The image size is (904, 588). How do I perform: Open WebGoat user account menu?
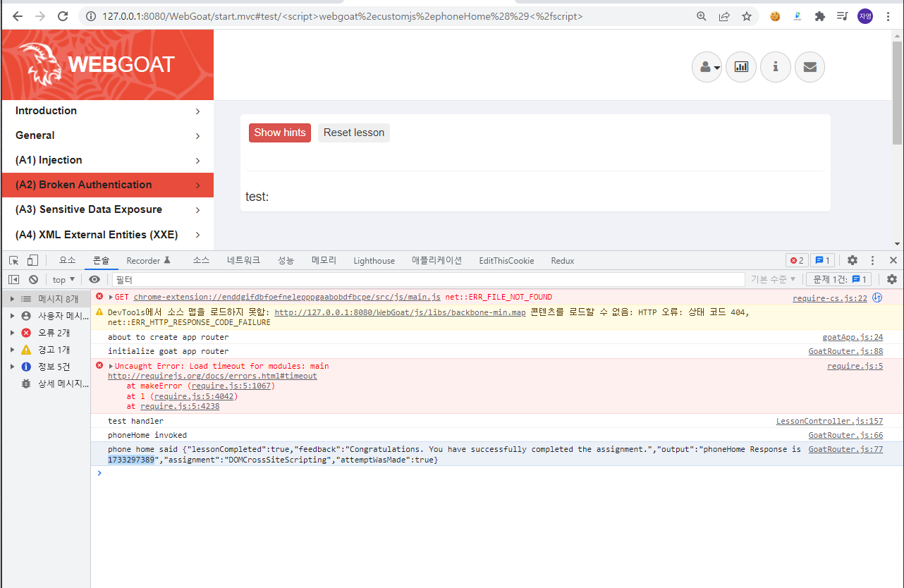point(707,67)
